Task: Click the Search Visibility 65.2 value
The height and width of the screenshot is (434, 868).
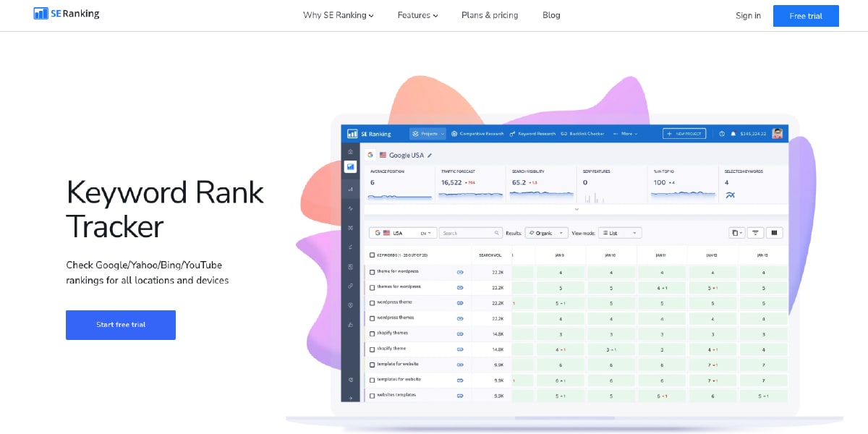Action: pyautogui.click(x=519, y=183)
